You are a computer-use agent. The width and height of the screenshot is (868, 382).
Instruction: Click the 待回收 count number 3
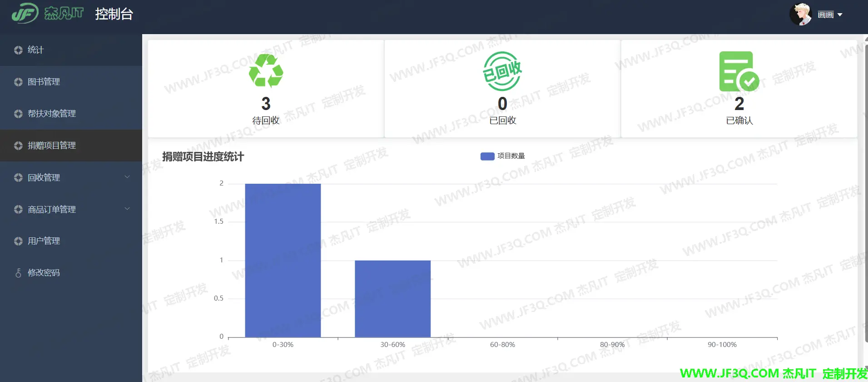tap(266, 104)
